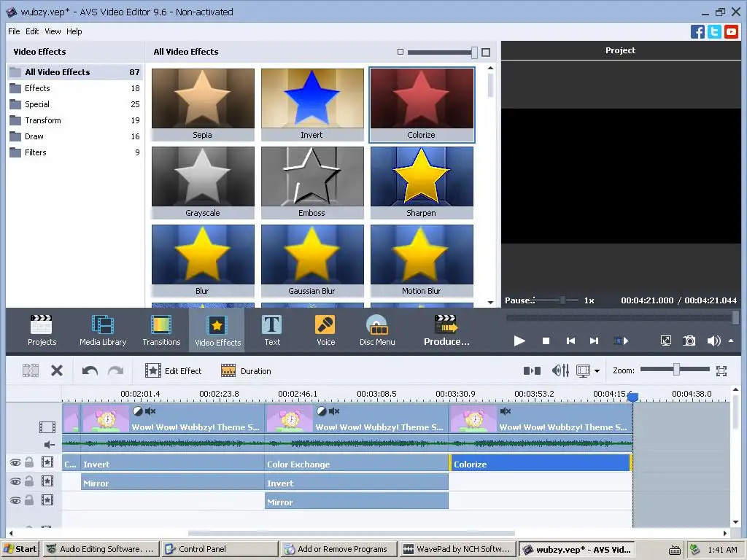The height and width of the screenshot is (560, 747).
Task: Expand the volume slider arrow
Action: point(731,341)
